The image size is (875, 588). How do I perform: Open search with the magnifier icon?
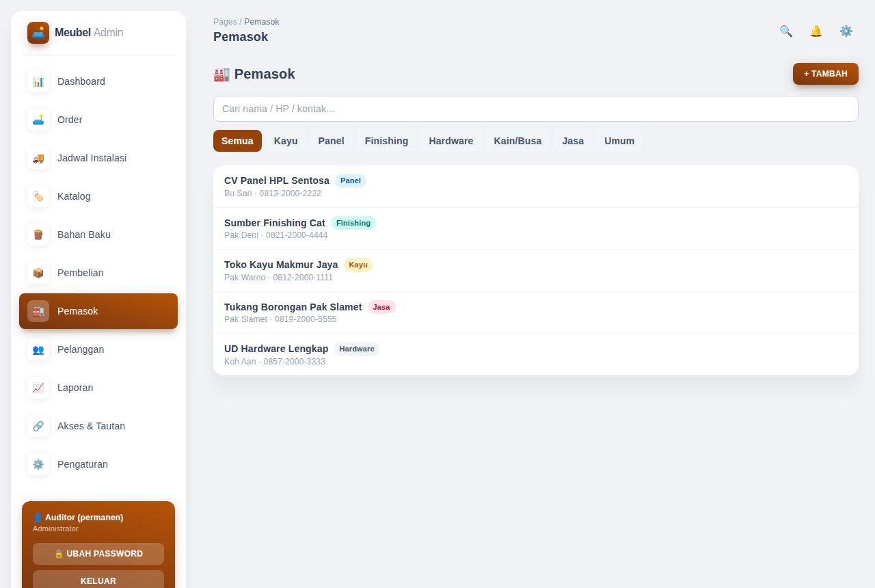point(786,31)
